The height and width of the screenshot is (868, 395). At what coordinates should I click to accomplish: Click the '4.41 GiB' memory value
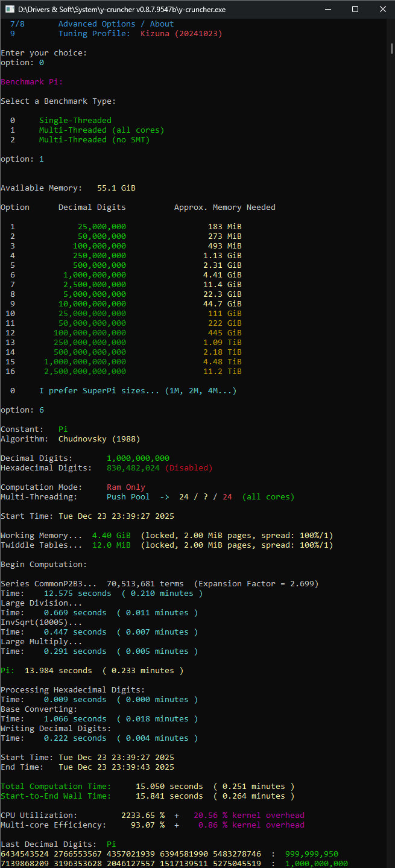[x=222, y=275]
